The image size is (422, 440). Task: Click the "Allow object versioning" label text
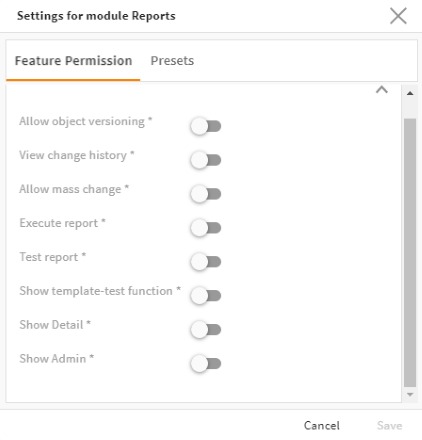click(82, 122)
